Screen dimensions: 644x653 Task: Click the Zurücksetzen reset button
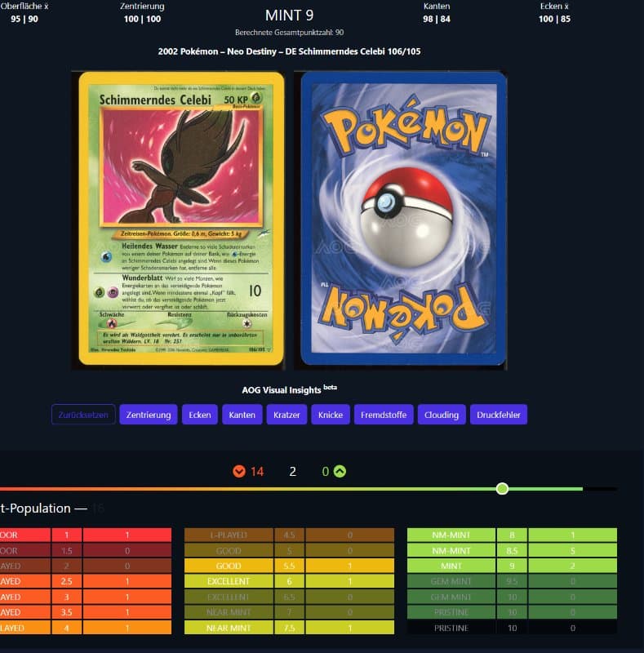tap(83, 415)
